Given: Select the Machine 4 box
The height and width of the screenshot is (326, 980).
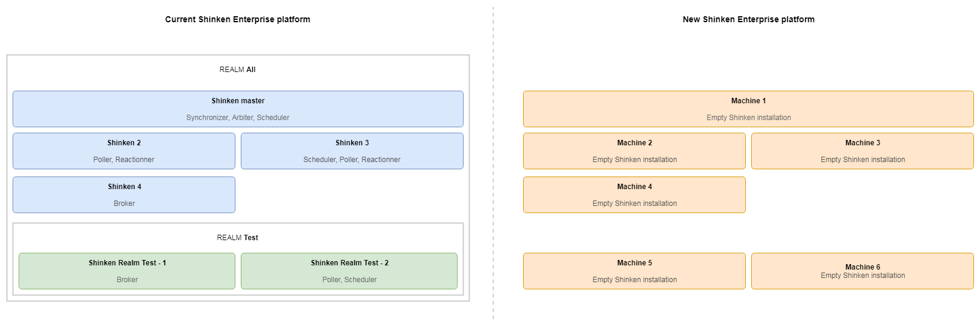Looking at the screenshot, I should [x=634, y=195].
